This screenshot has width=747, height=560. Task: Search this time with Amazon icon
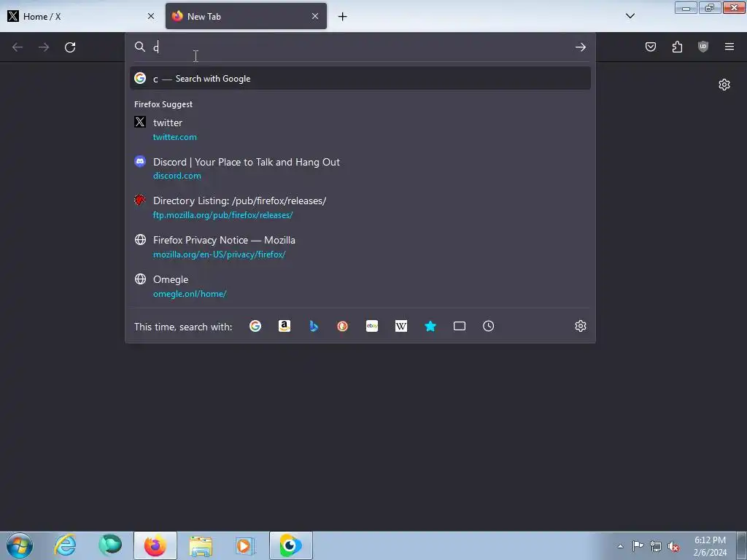point(285,326)
